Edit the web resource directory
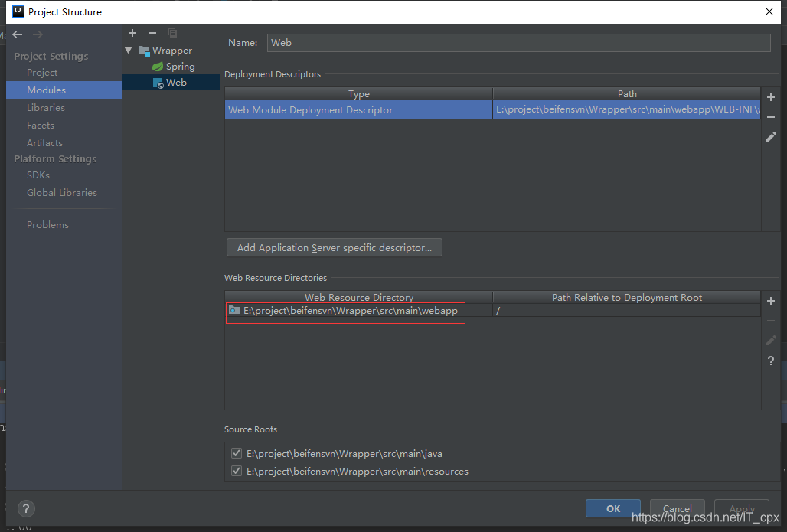This screenshot has width=787, height=532. [x=771, y=341]
